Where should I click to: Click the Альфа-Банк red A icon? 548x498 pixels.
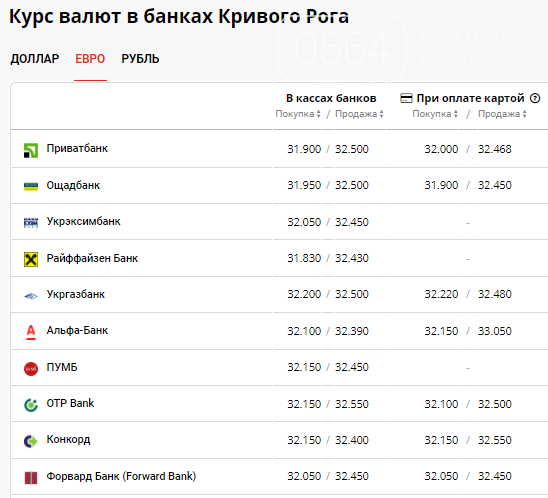tap(31, 332)
